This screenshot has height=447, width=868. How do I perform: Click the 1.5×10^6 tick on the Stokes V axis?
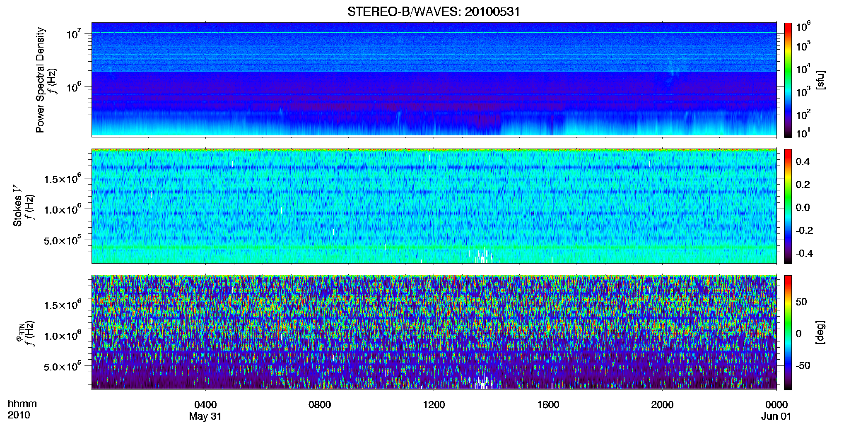(x=63, y=179)
